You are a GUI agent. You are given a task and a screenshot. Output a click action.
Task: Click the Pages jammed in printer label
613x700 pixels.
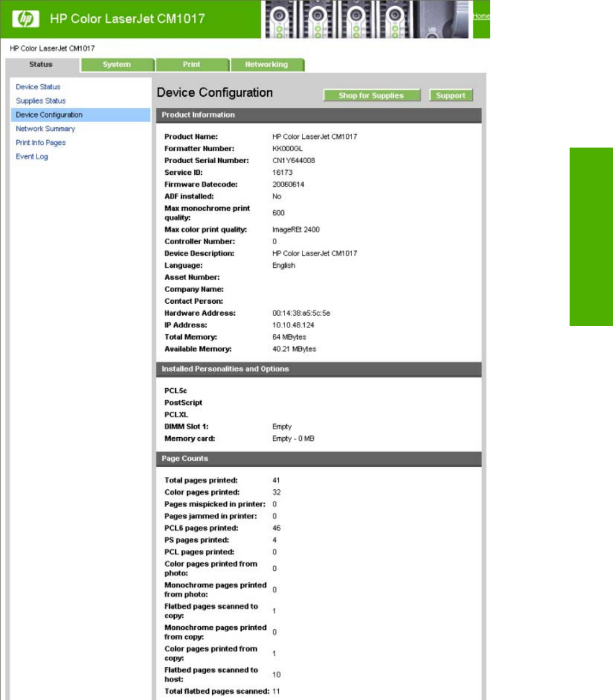[x=211, y=516]
